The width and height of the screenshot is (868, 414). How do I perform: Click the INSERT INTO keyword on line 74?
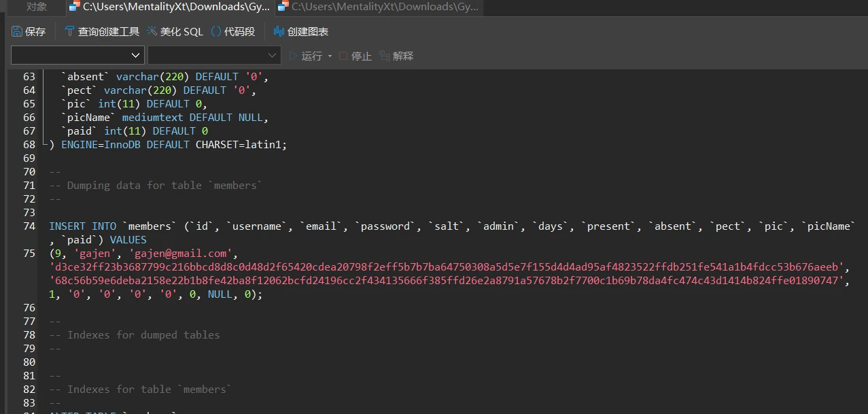pyautogui.click(x=82, y=226)
